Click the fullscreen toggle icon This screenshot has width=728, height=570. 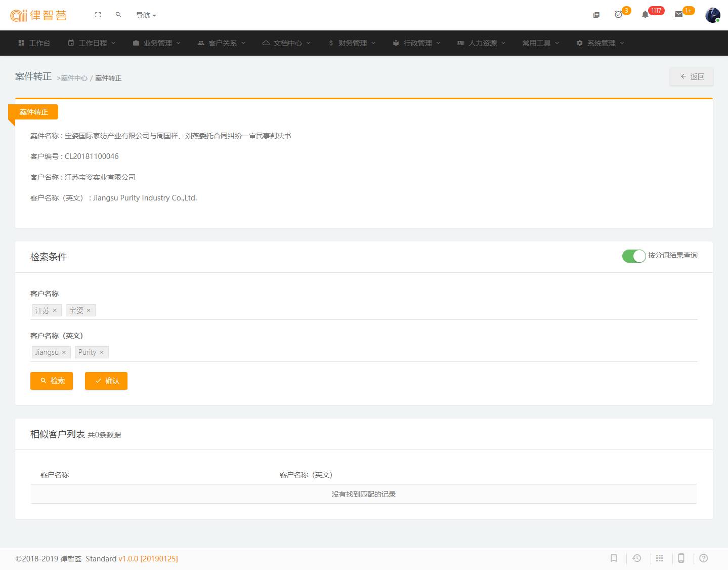coord(98,15)
